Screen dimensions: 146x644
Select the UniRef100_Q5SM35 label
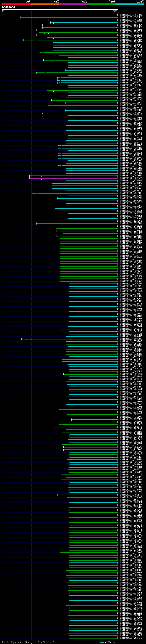pyautogui.click(x=131, y=361)
